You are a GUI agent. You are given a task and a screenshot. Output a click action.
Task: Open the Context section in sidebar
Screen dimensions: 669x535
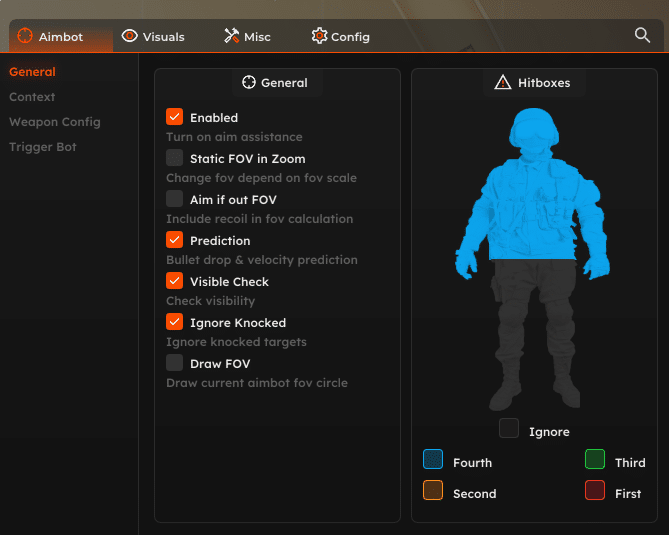pos(32,97)
